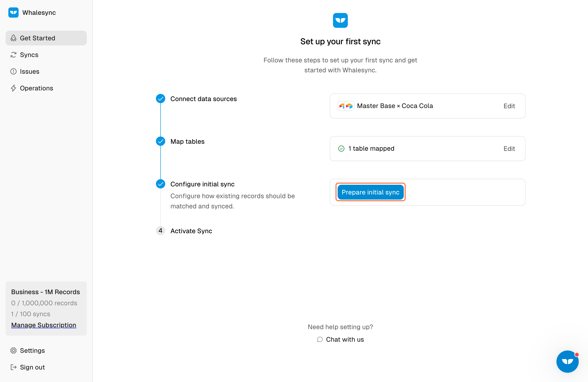
Task: Edit the 1 table mapped setting
Action: click(509, 149)
